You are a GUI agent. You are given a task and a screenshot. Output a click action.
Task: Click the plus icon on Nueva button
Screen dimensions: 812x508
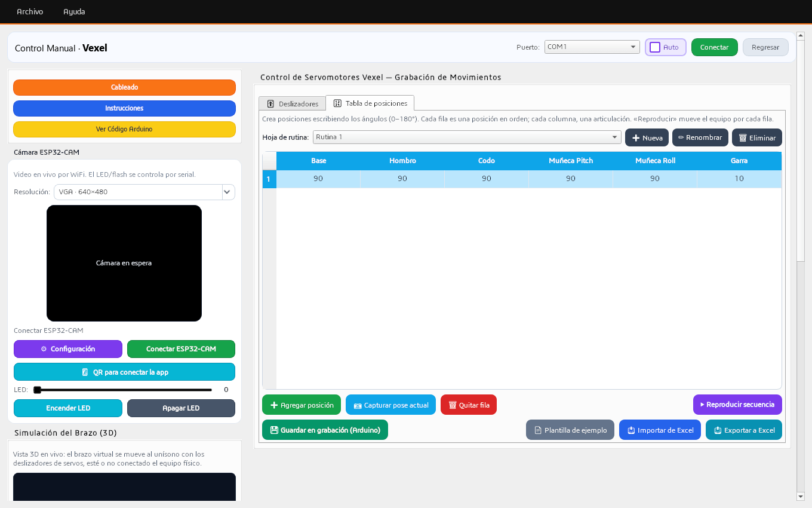pyautogui.click(x=636, y=138)
